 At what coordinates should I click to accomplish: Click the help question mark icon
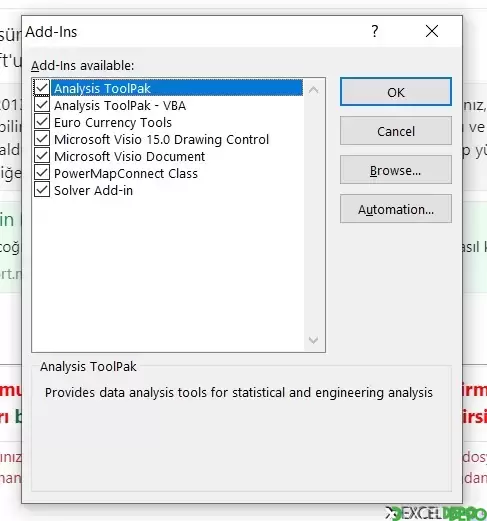click(x=375, y=31)
